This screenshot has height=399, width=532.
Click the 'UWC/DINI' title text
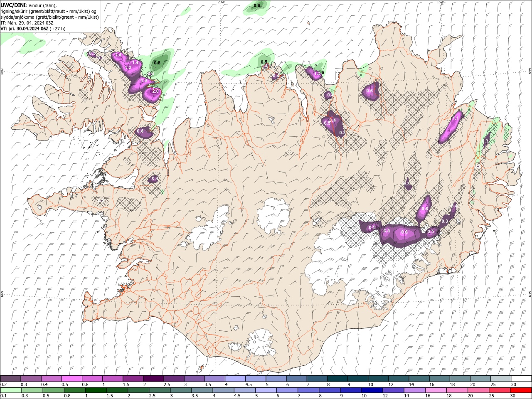click(x=13, y=5)
